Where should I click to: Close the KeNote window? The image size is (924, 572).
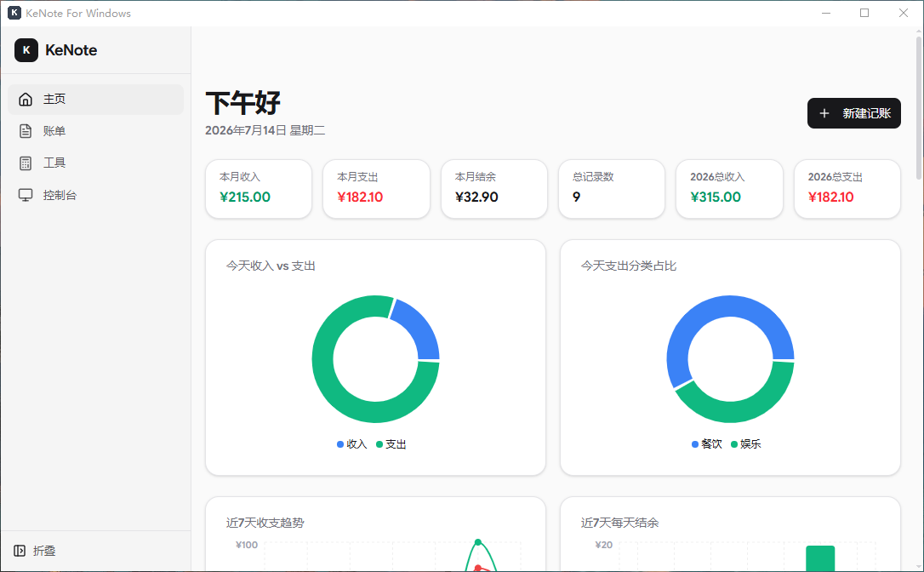coord(904,13)
